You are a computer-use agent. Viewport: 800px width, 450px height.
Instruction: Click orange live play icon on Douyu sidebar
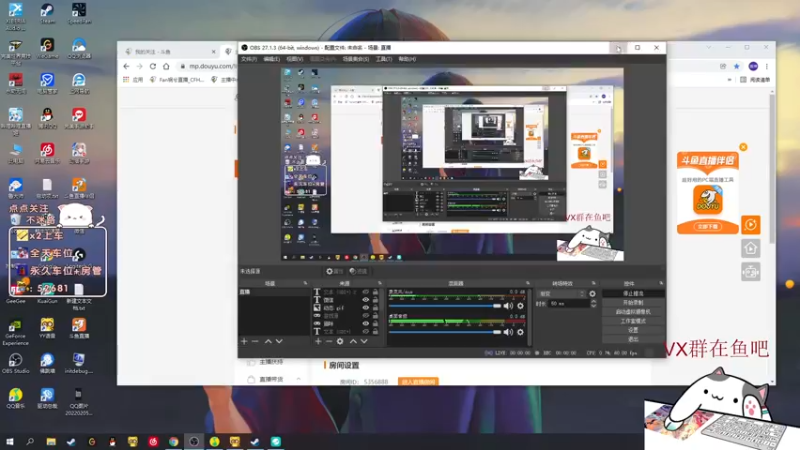coord(751,225)
